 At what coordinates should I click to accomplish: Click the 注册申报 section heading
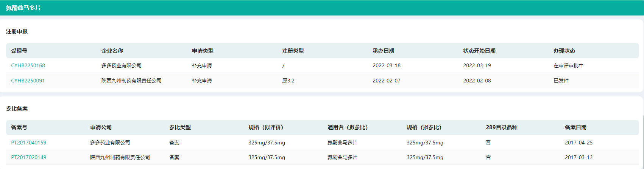click(17, 31)
